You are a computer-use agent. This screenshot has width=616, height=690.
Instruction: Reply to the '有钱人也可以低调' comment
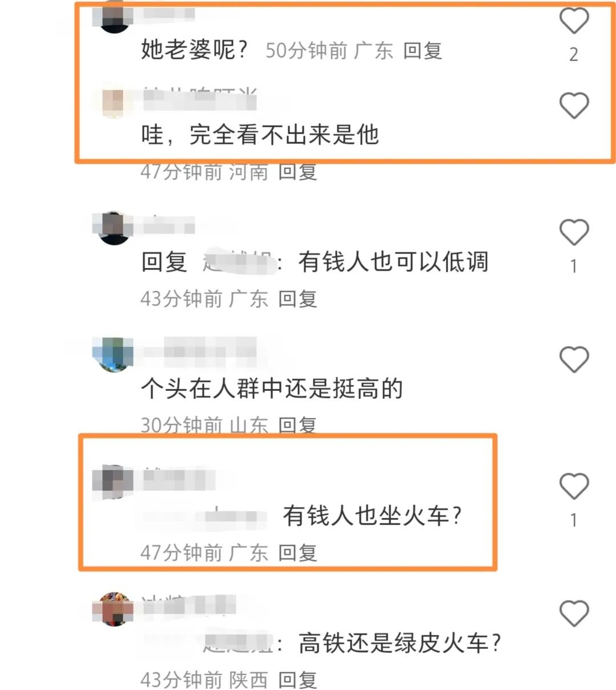click(297, 298)
